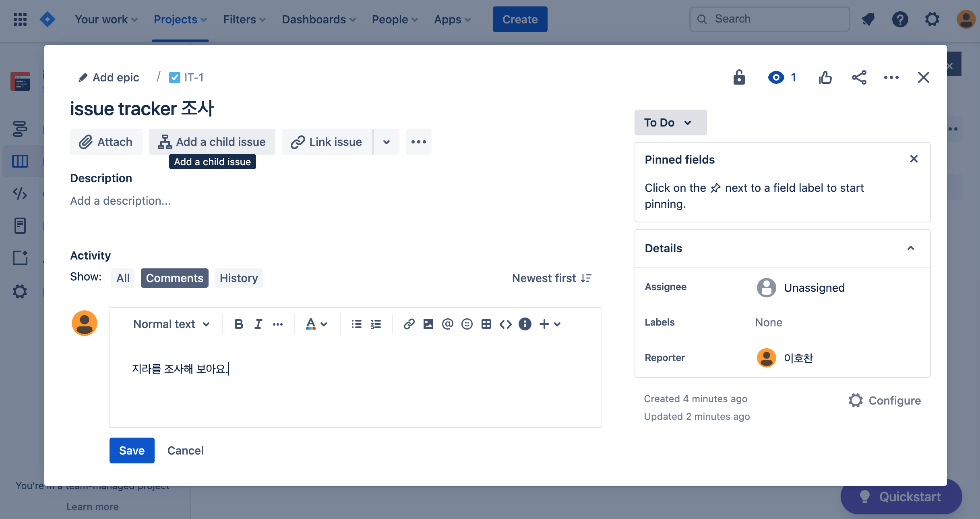980x519 pixels.
Task: Open the emoji picker
Action: coord(467,324)
